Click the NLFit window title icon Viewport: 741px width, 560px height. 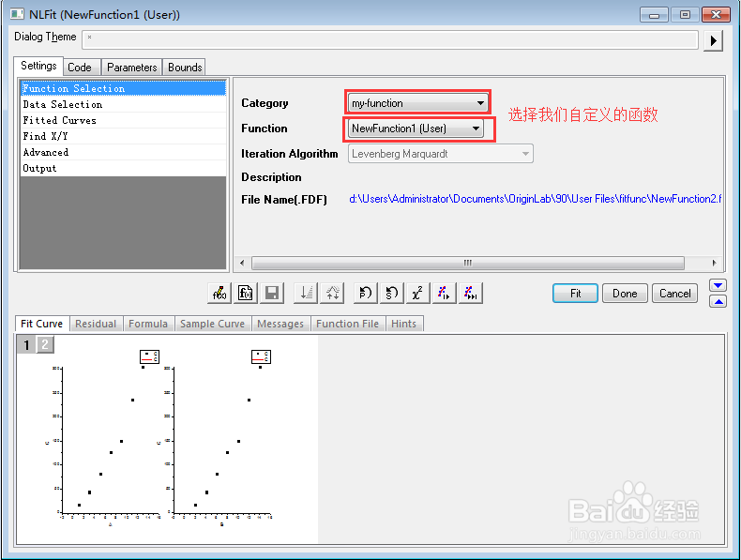click(x=17, y=14)
